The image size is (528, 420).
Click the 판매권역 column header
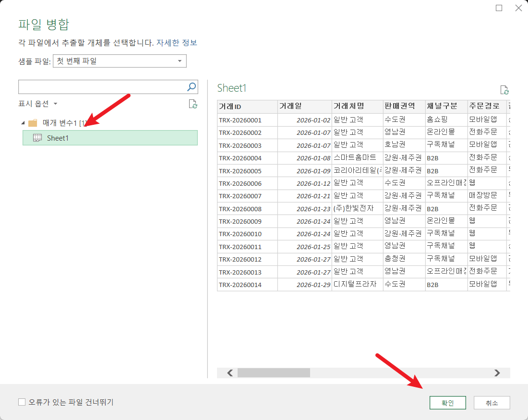tap(404, 107)
